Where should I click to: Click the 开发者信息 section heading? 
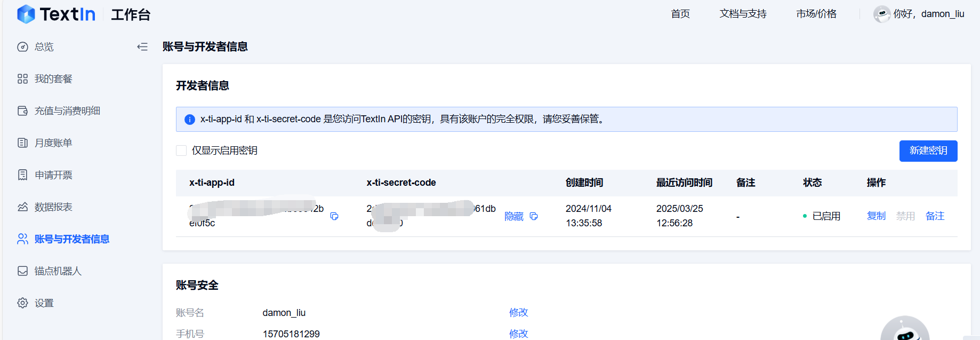click(x=203, y=85)
